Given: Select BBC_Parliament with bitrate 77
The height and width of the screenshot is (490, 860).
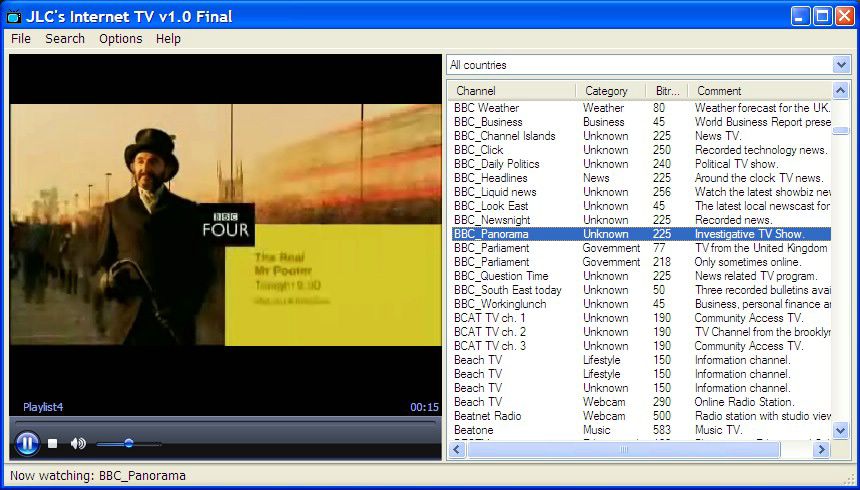Looking at the screenshot, I should coord(641,248).
